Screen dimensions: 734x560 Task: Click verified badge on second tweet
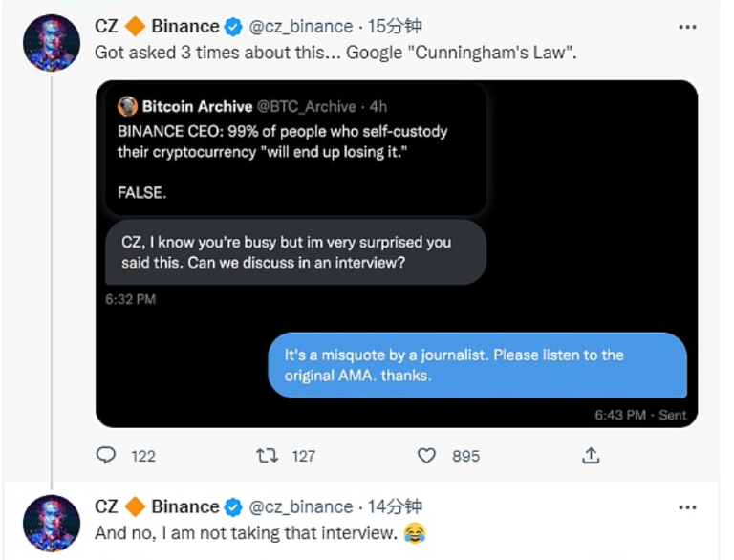234,506
